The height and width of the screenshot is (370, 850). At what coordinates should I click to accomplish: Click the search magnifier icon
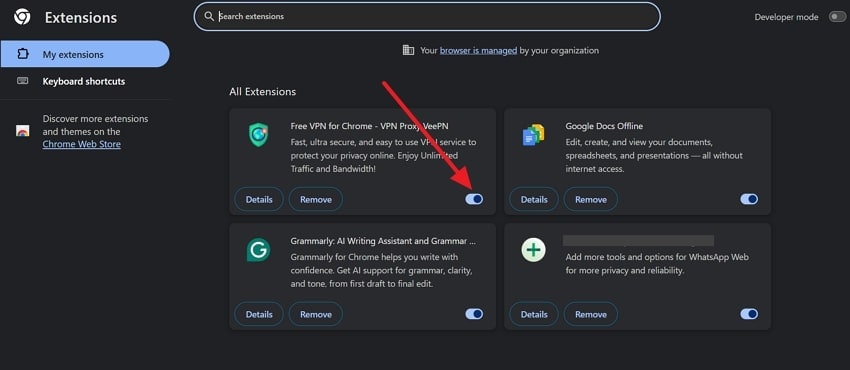coord(209,16)
